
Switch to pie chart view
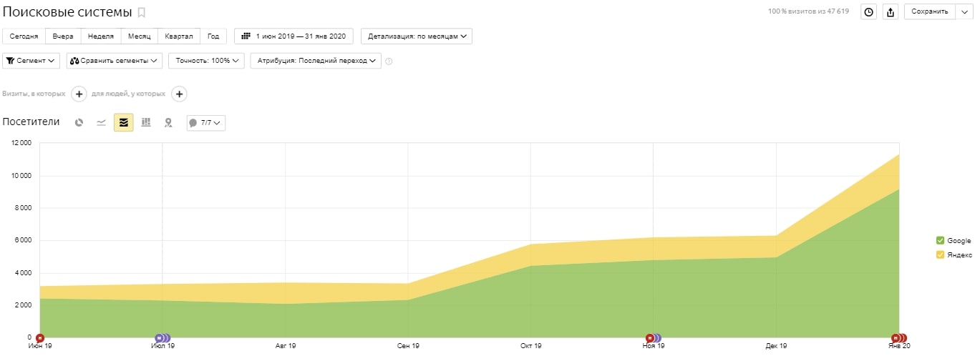coord(79,123)
